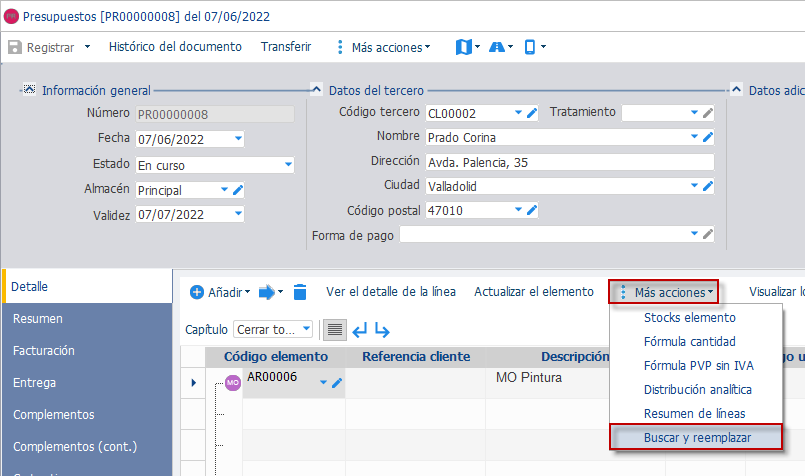
Task: Switch to the Entrega side tab
Action: pyautogui.click(x=87, y=383)
